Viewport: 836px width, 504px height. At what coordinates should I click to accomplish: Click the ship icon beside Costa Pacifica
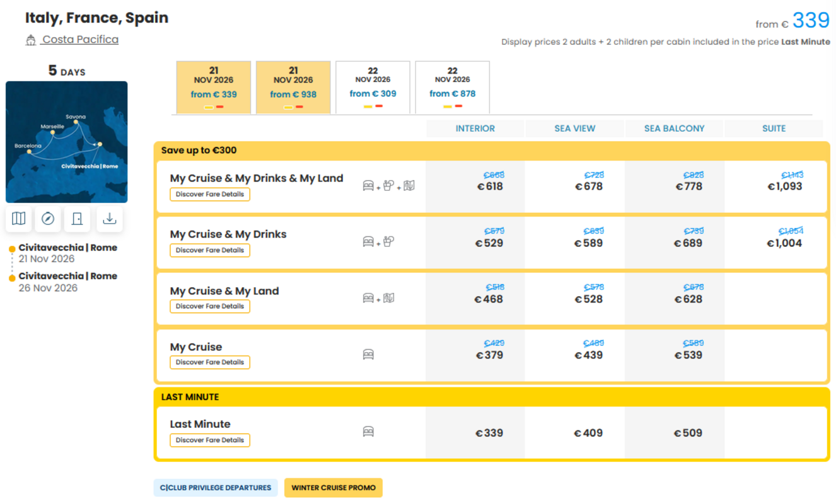pyautogui.click(x=31, y=40)
